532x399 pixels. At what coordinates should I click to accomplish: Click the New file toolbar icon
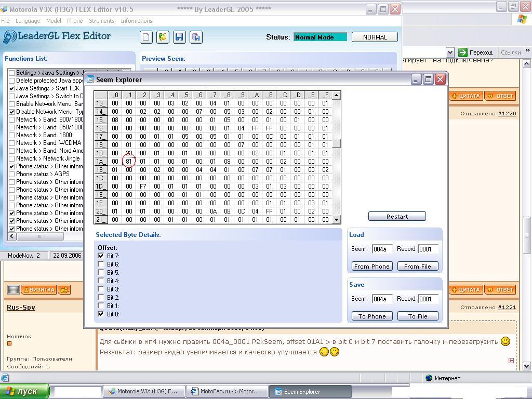[146, 37]
